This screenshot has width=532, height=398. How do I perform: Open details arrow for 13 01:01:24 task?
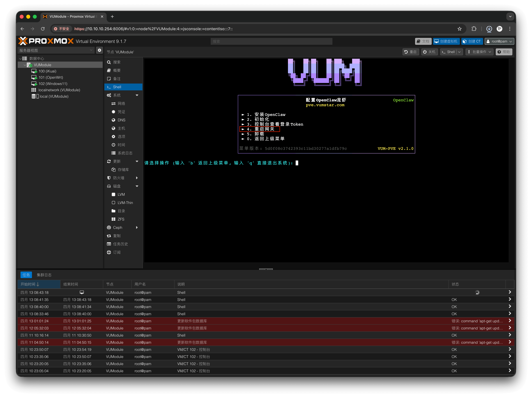510,321
